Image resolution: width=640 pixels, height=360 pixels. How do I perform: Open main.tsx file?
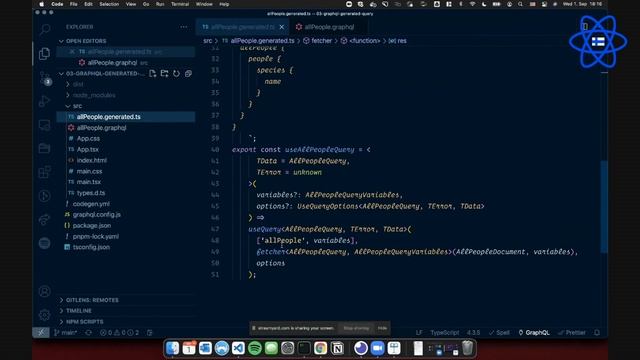tap(89, 182)
